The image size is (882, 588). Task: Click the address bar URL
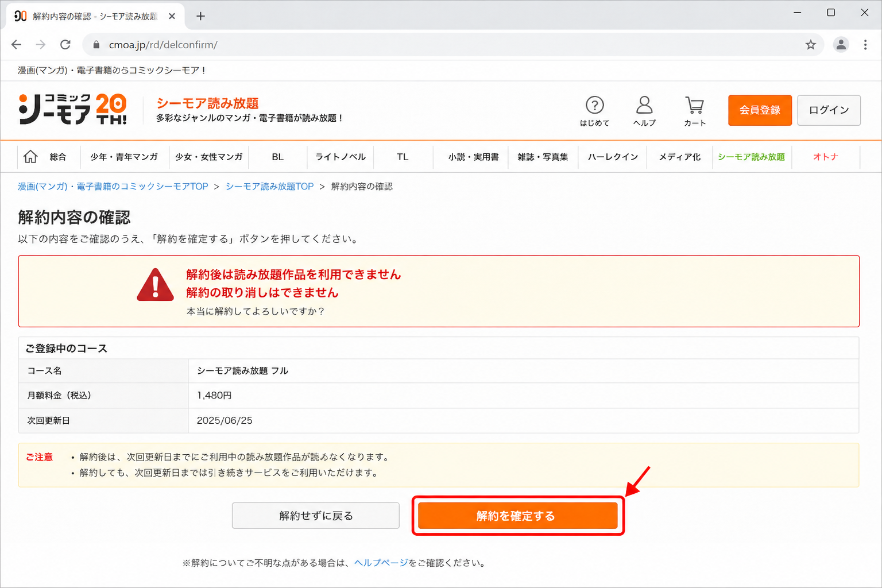click(163, 44)
